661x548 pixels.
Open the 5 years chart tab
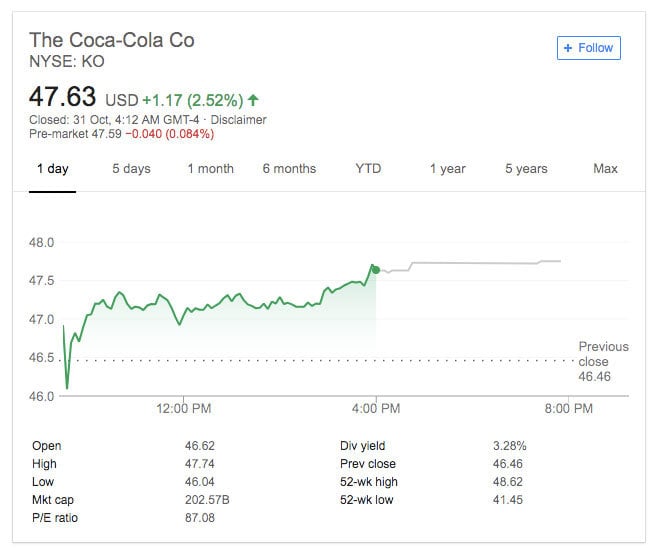(x=526, y=169)
